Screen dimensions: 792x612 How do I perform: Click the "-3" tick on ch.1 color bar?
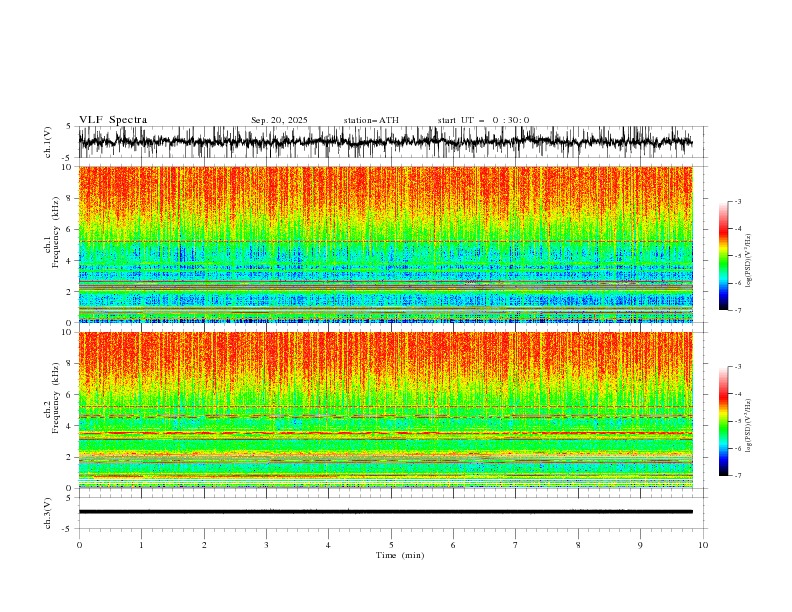[737, 201]
